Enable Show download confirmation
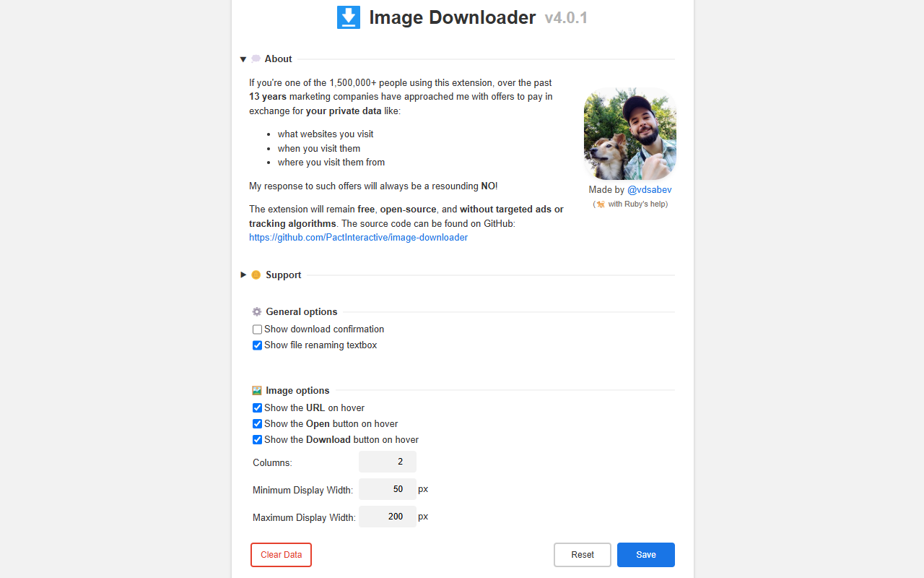Screen dimensions: 924x578 point(257,329)
